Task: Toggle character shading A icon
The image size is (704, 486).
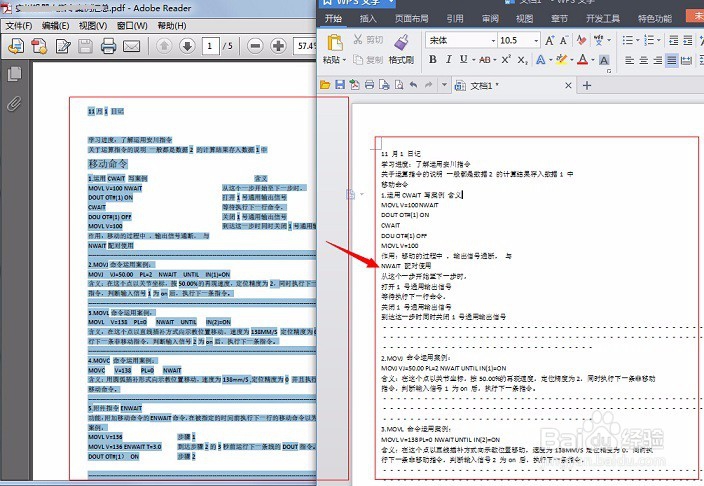Action: pyautogui.click(x=604, y=60)
